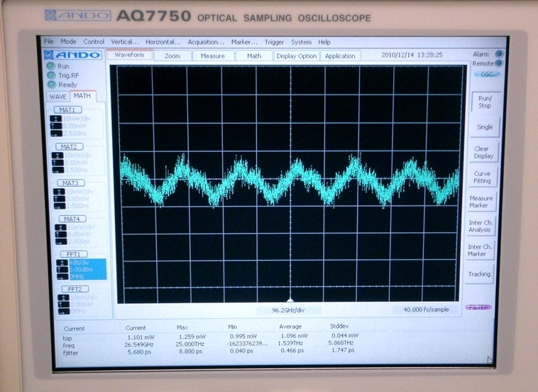The width and height of the screenshot is (538, 392).
Task: Open the Horizontal... menu
Action: pyautogui.click(x=163, y=42)
